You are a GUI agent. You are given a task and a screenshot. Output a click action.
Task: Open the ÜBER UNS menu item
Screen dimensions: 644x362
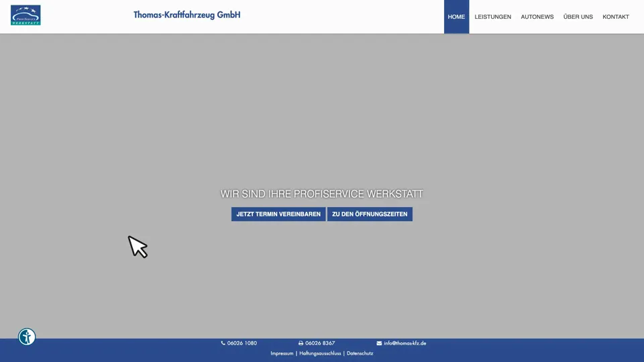(x=578, y=17)
